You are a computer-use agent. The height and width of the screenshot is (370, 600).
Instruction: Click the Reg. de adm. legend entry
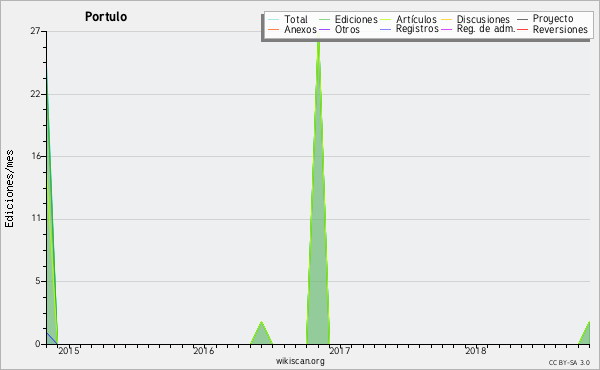coord(478,29)
